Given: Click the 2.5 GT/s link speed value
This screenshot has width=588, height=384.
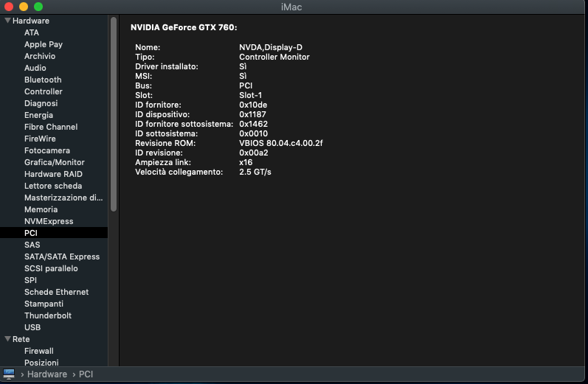Looking at the screenshot, I should [255, 172].
